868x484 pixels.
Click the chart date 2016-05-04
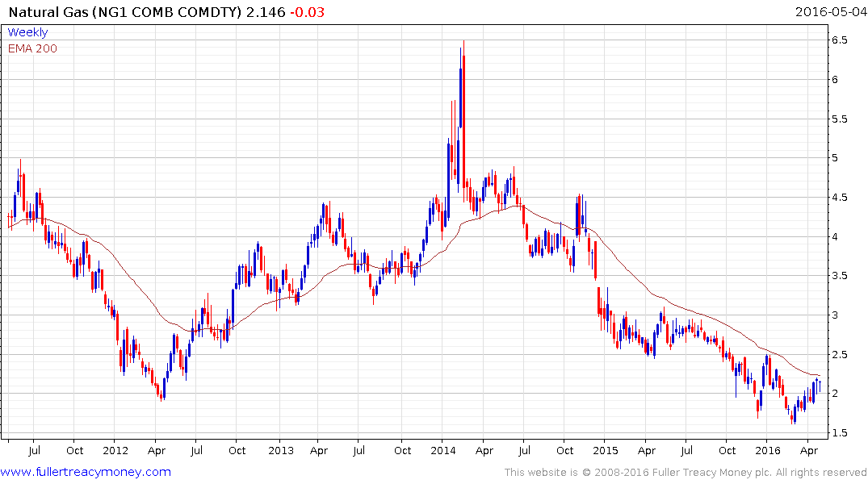click(x=830, y=11)
